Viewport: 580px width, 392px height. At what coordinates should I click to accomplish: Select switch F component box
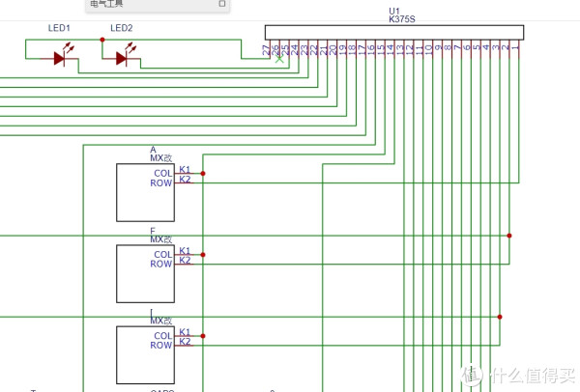(145, 274)
